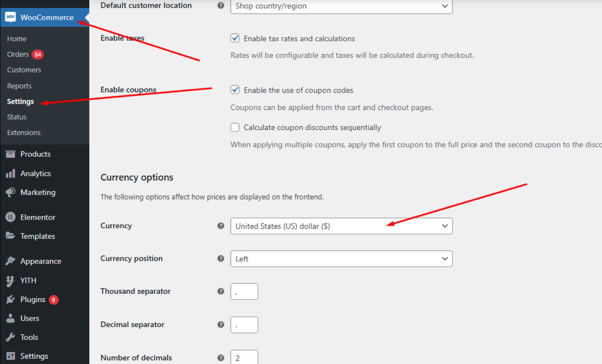Click the WooCommerce logo icon in sidebar
Screen dimensions: 602x364
[10, 17]
